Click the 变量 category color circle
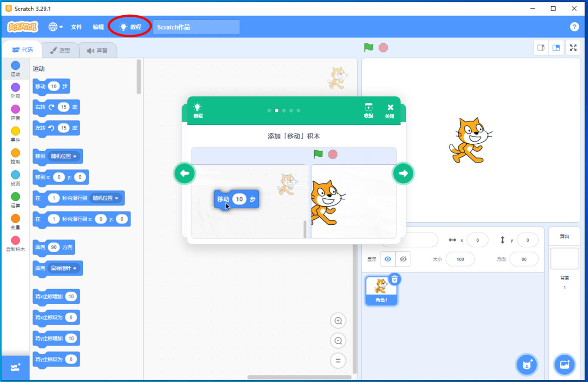 click(16, 219)
